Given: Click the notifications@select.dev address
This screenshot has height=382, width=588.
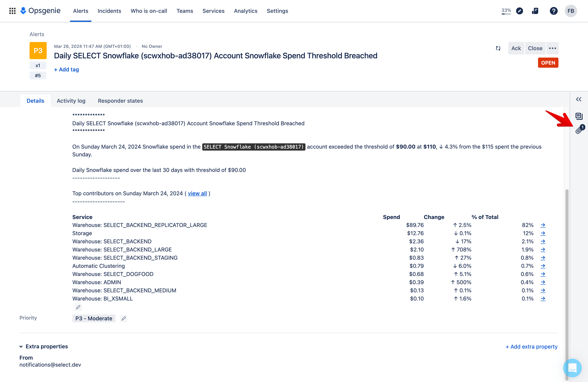Looking at the screenshot, I should (x=50, y=365).
